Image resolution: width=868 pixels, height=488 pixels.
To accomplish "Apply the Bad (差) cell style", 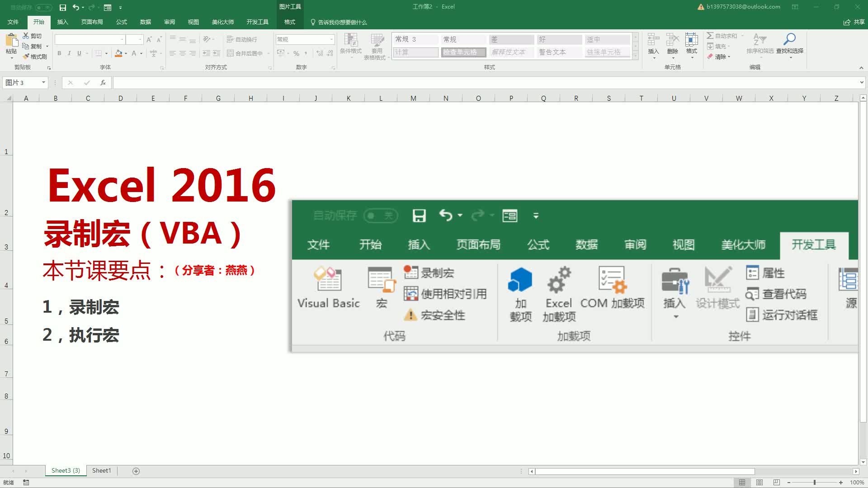I will [x=511, y=39].
